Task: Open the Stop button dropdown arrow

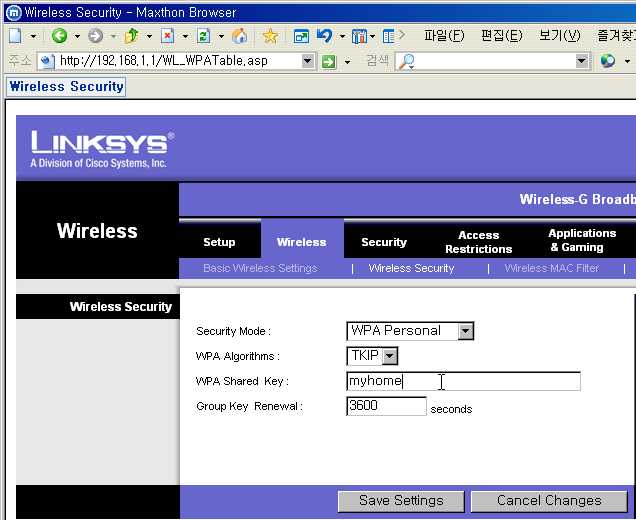Action: click(x=185, y=37)
